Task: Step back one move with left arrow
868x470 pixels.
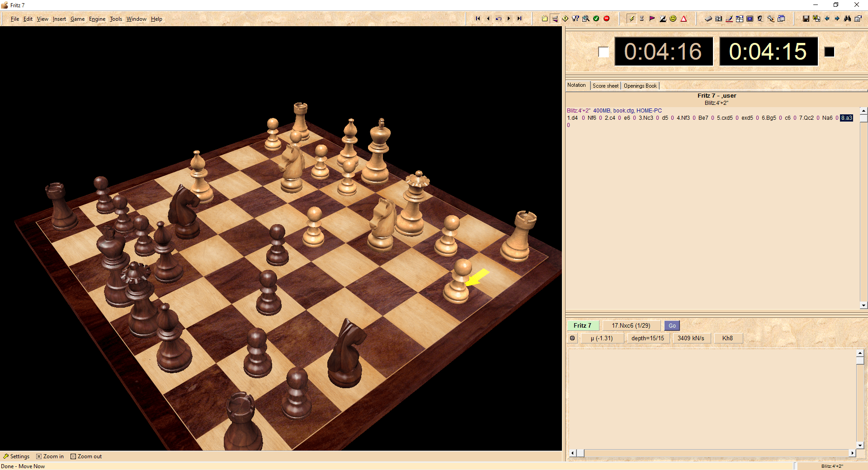Action: click(488, 19)
